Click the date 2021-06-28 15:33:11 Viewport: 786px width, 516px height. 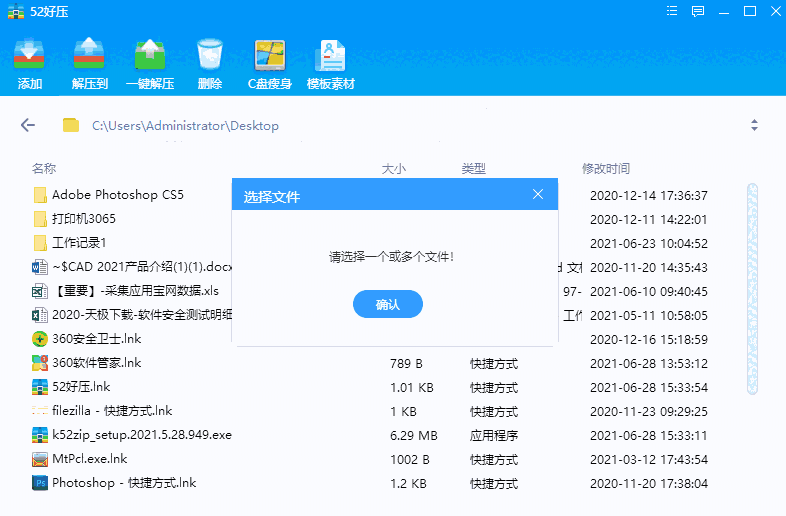pyautogui.click(x=649, y=436)
